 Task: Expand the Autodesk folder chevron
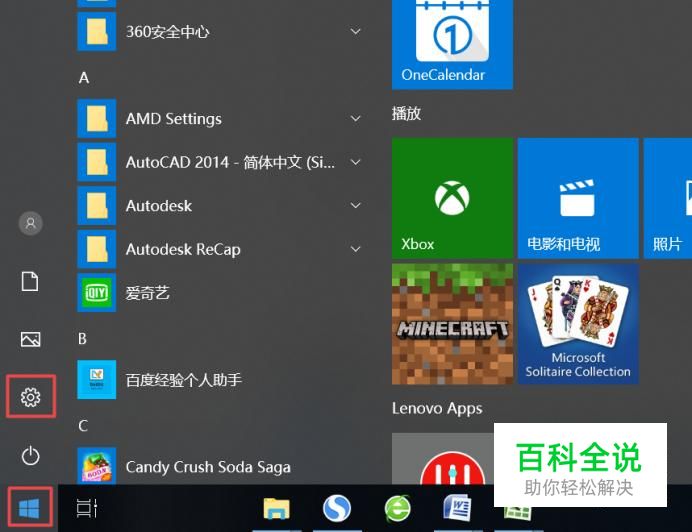coord(355,206)
